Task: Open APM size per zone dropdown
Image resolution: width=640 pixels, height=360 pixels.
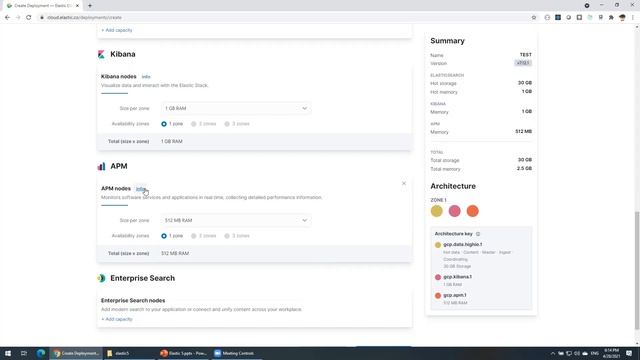Action: click(x=236, y=220)
